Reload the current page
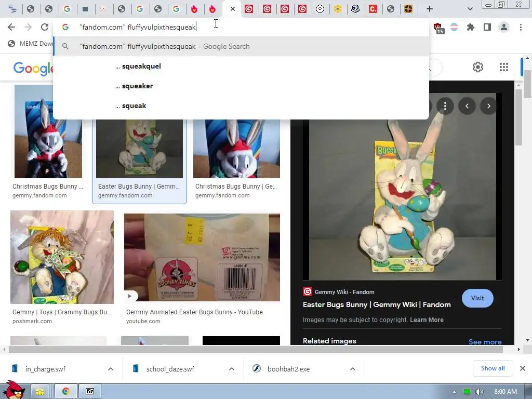This screenshot has height=399, width=532. (45, 27)
